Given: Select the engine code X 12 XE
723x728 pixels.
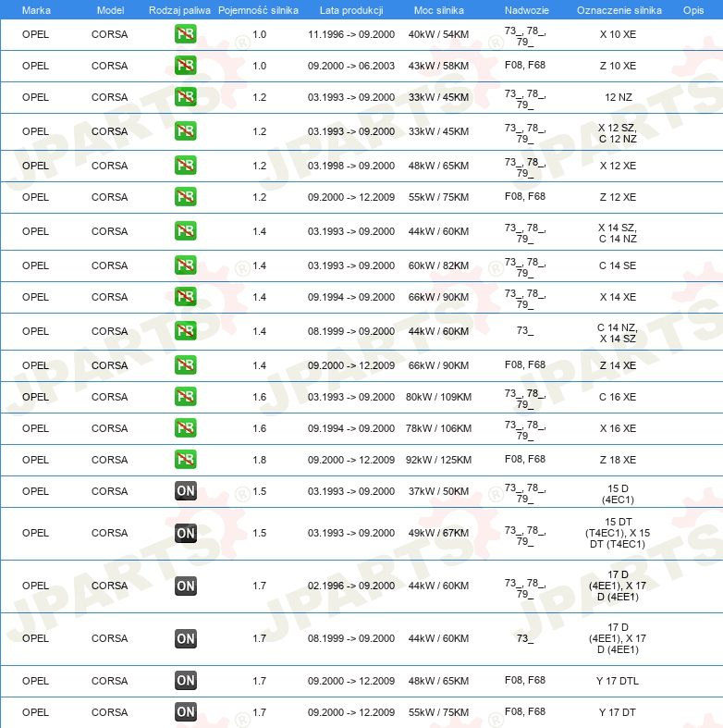Looking at the screenshot, I should 618,166.
